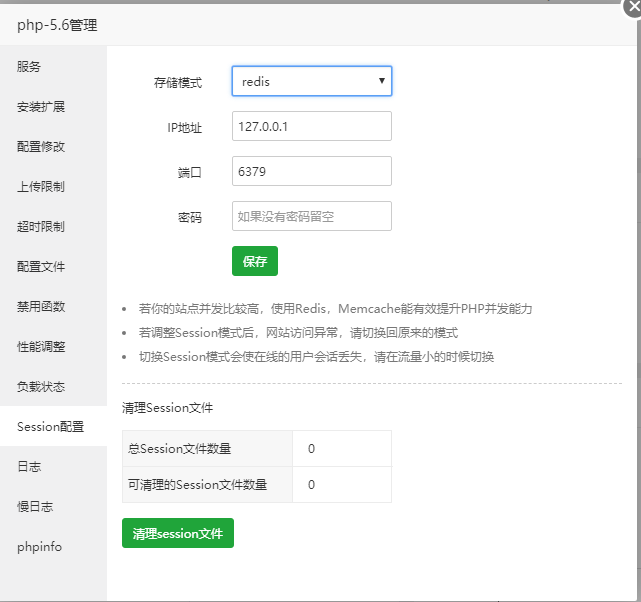Click the 存储模式 field label
The width and height of the screenshot is (641, 602).
(x=178, y=82)
